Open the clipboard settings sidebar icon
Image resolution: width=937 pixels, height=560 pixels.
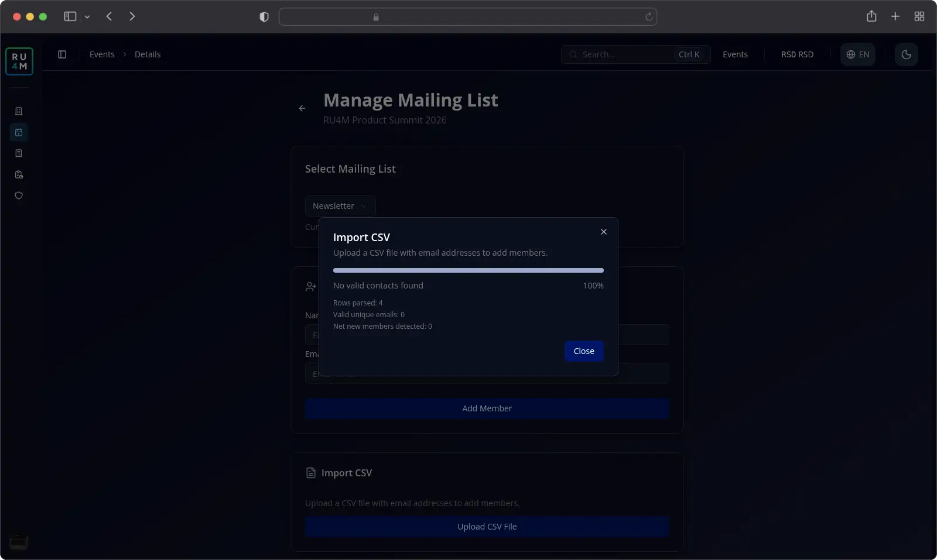point(19,174)
